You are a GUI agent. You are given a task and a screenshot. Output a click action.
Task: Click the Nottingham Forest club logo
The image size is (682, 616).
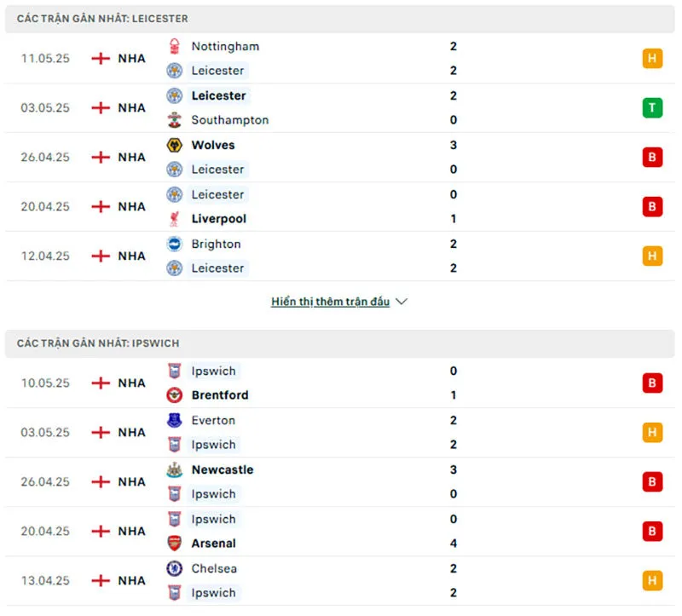point(176,46)
